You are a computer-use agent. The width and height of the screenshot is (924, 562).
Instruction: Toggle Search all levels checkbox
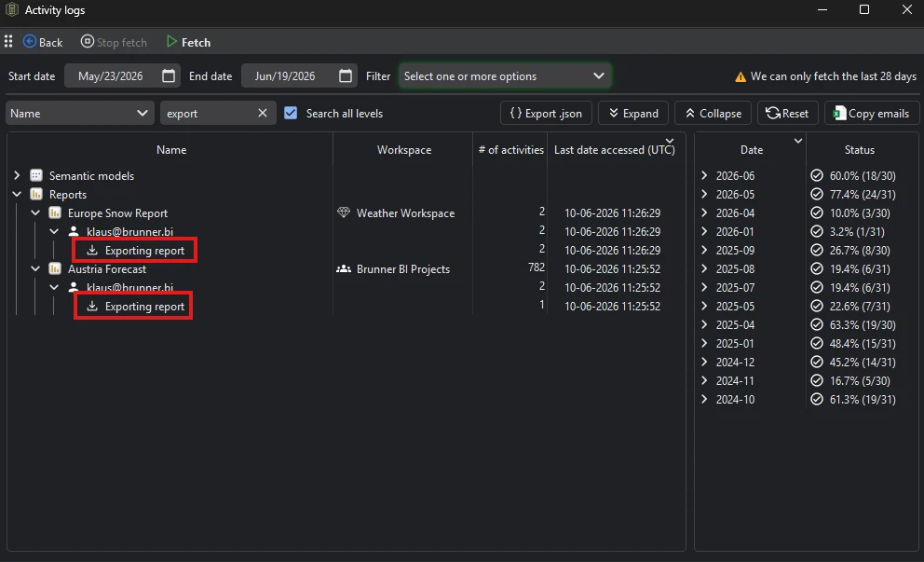click(291, 113)
